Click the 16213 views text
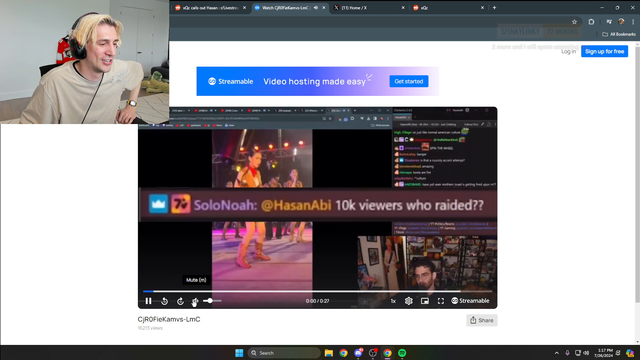This screenshot has height=360, width=640. click(x=150, y=328)
